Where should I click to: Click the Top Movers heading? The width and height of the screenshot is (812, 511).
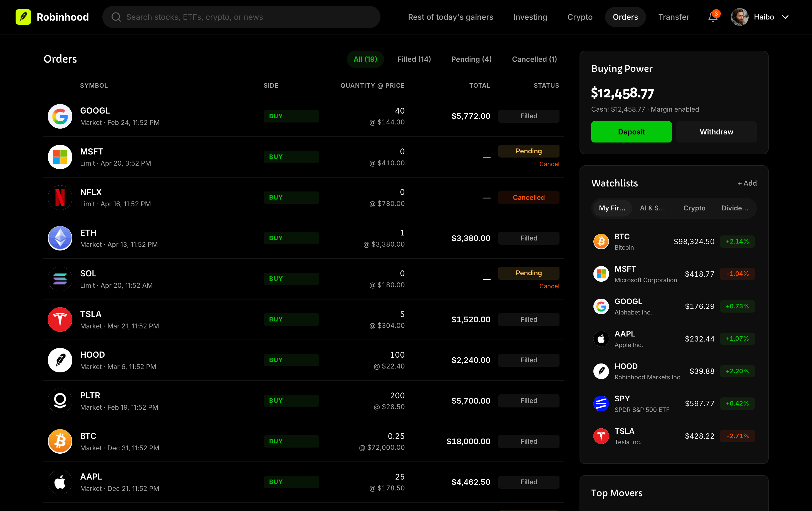pyautogui.click(x=617, y=493)
